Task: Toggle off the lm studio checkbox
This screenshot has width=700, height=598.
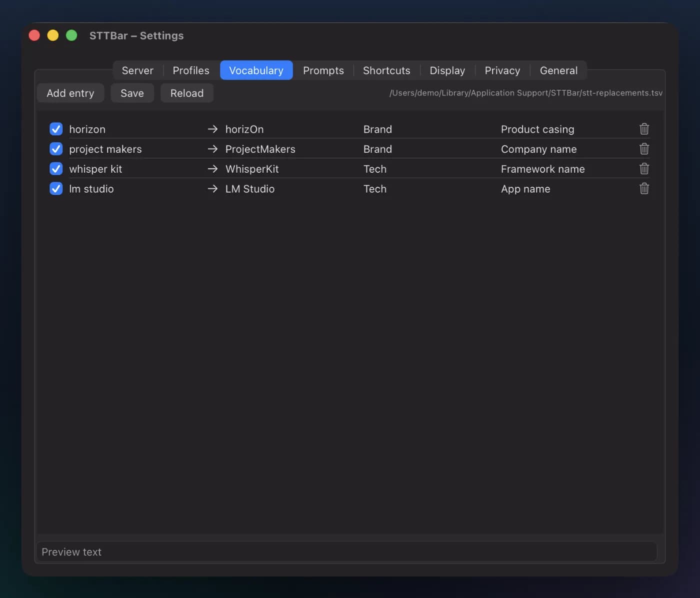Action: point(56,189)
